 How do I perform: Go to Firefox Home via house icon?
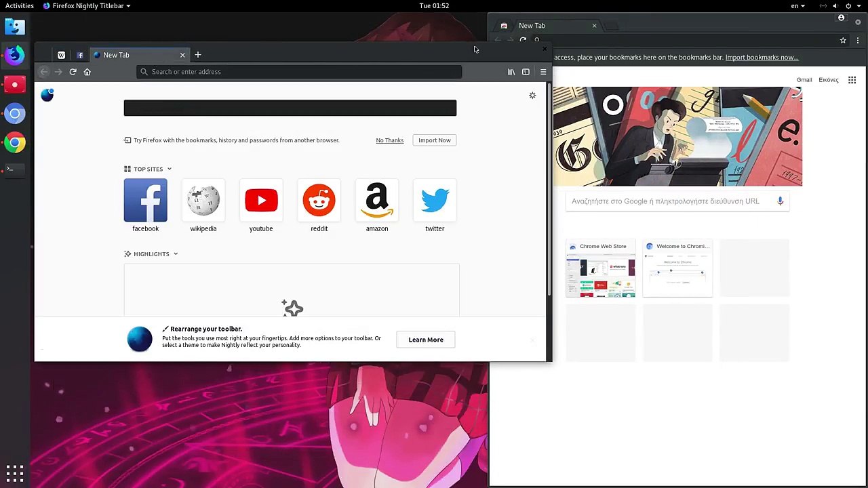click(x=87, y=72)
